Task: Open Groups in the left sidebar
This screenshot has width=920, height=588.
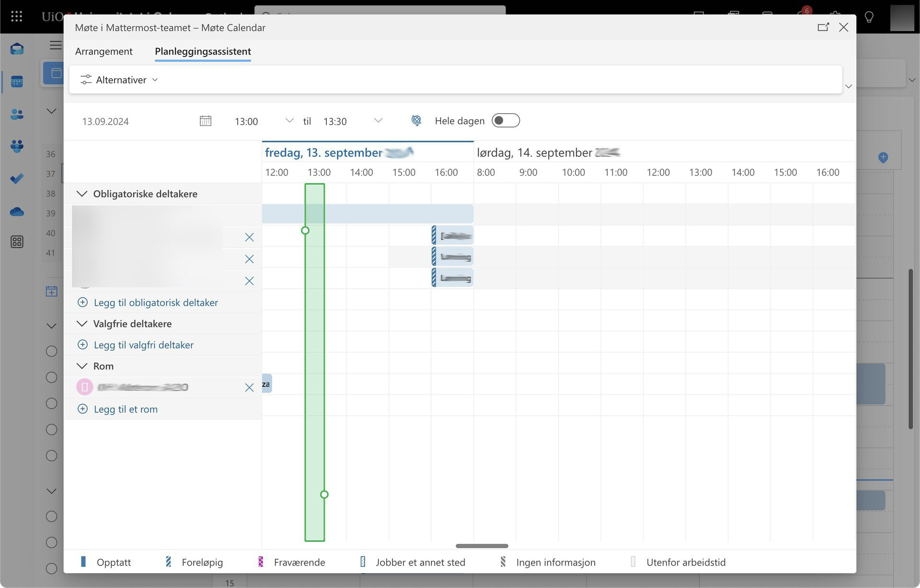Action: [17, 146]
